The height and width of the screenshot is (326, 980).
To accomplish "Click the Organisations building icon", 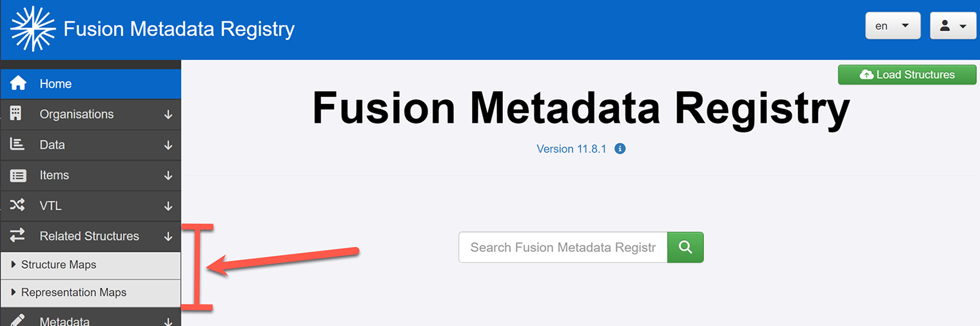I will coord(17,114).
